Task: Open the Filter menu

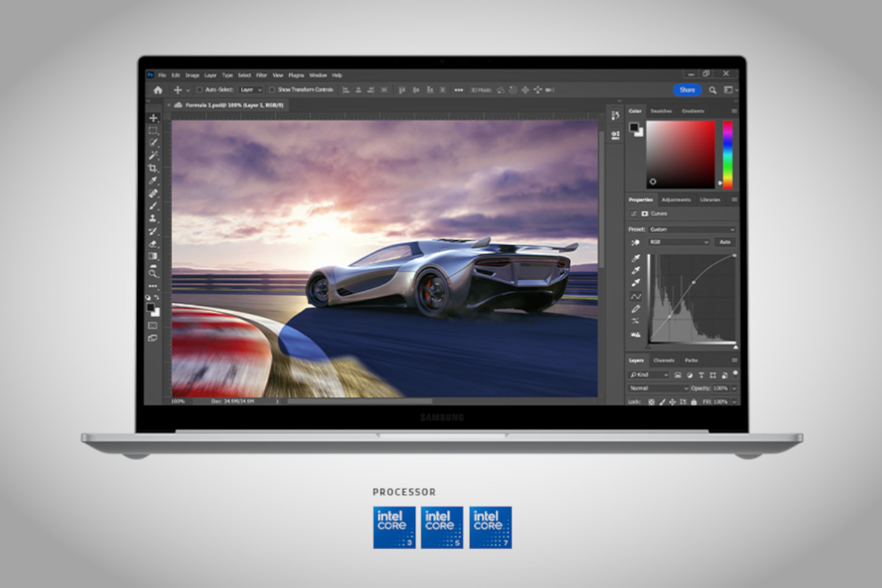Action: click(x=261, y=76)
